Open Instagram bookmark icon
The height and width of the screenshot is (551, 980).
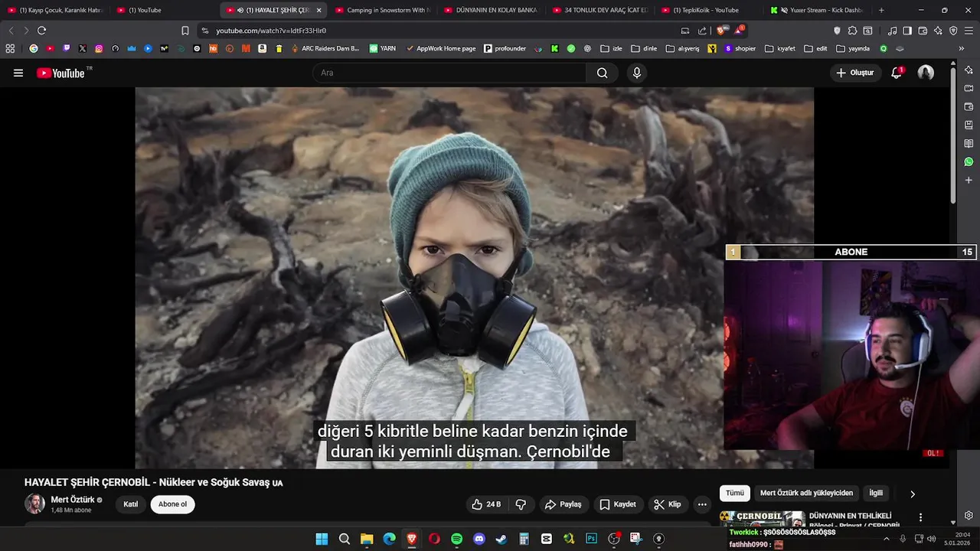[x=99, y=48]
